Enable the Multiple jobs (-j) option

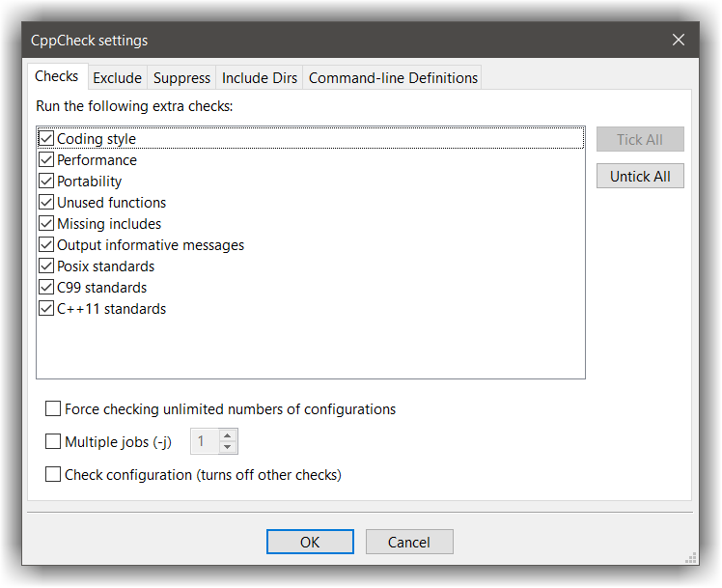[x=54, y=442]
